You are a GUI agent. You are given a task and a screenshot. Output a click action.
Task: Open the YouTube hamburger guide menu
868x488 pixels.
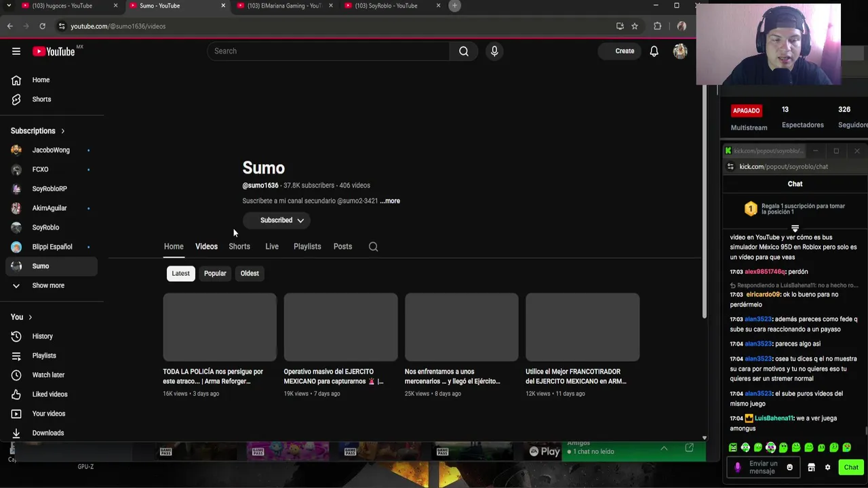pyautogui.click(x=16, y=51)
